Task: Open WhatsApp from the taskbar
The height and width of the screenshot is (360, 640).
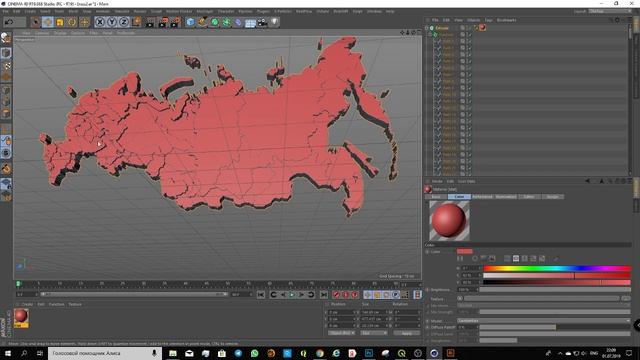Action: [x=254, y=353]
